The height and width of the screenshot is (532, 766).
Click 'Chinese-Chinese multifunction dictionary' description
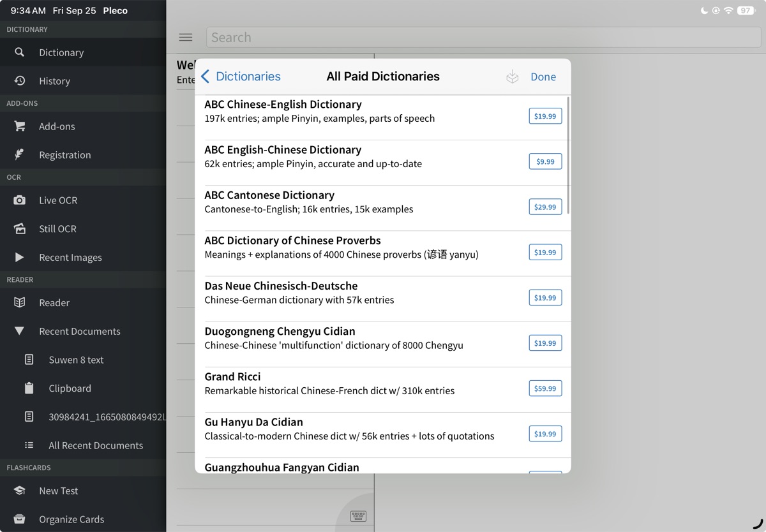(334, 345)
